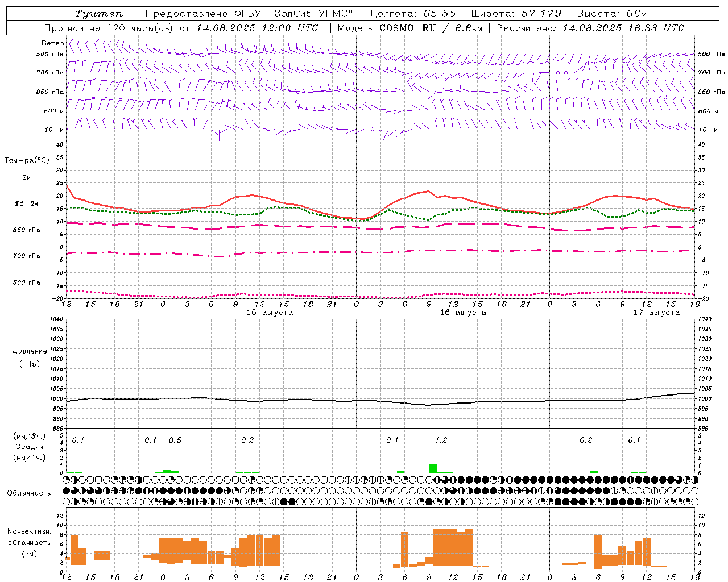The image size is (728, 582).
Task: Click the '500 гПа' temperature legend entry
Action: coord(26,282)
